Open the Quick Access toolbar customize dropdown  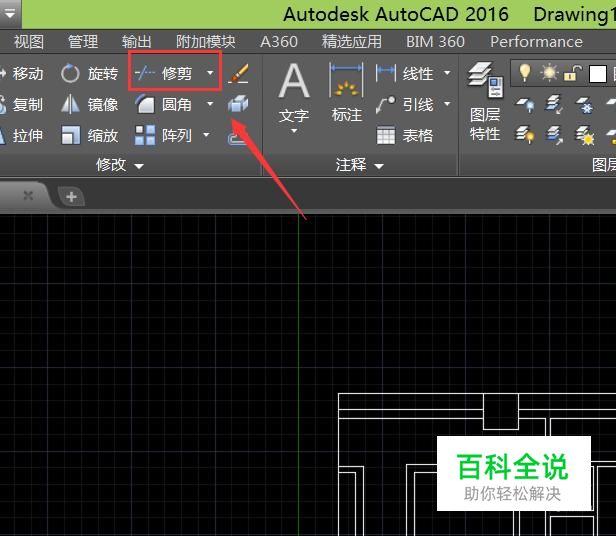9,14
